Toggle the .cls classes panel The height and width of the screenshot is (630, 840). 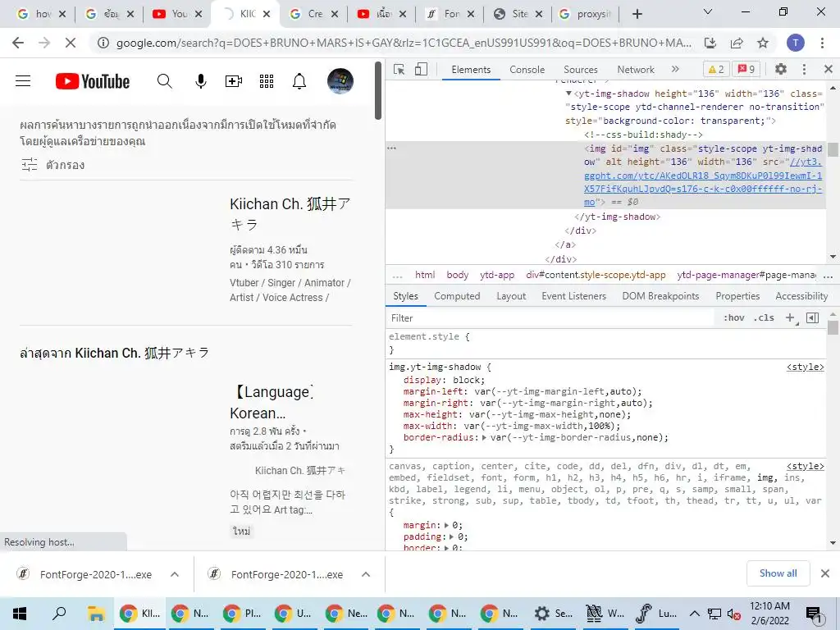pyautogui.click(x=764, y=317)
